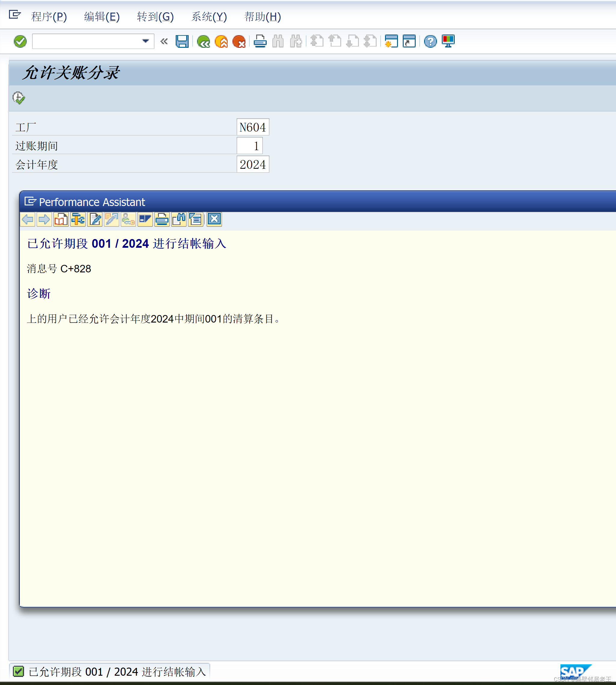Click the Glossary book icon in Performance Assistant
The image size is (616, 685).
61,219
